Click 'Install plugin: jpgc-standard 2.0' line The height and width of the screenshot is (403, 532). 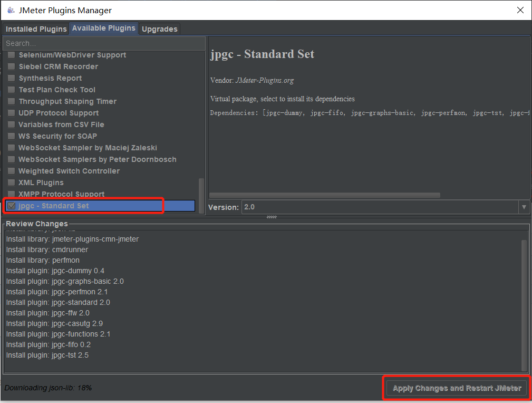click(x=58, y=302)
